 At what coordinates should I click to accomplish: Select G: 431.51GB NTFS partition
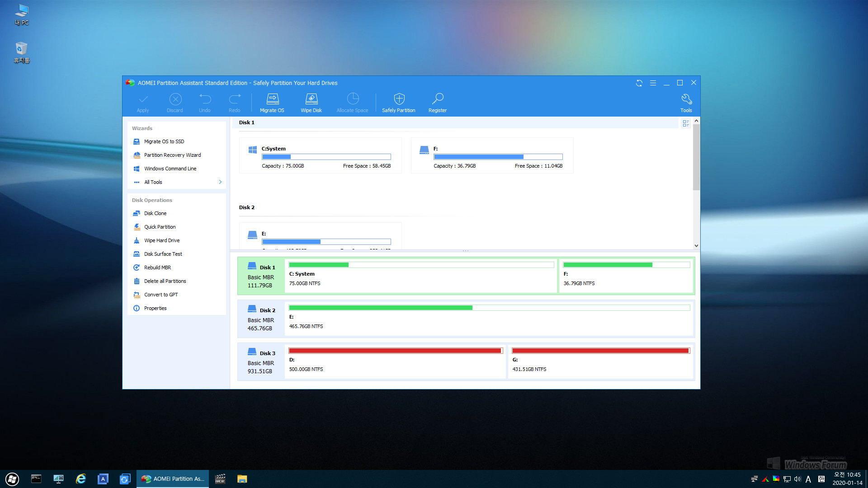pos(601,362)
